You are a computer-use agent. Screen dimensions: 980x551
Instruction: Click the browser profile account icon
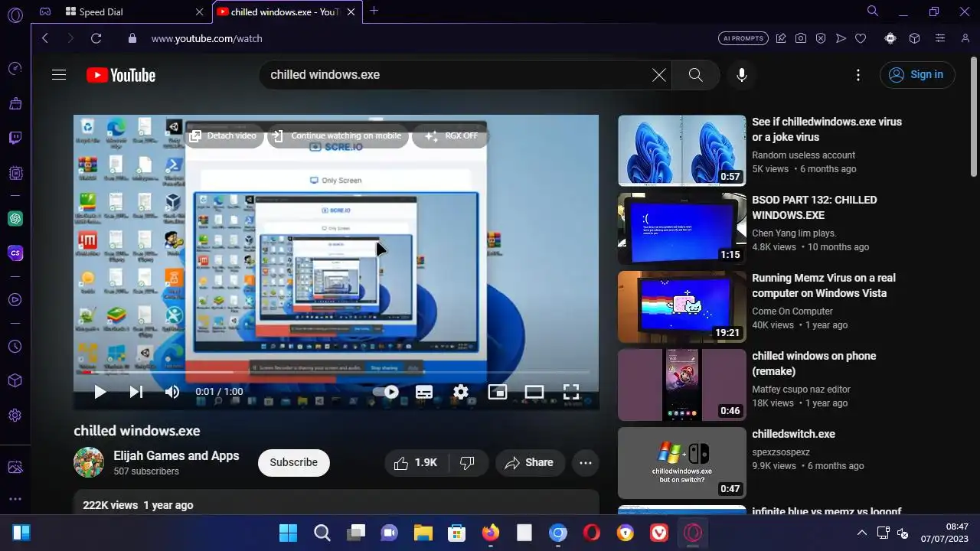965,38
